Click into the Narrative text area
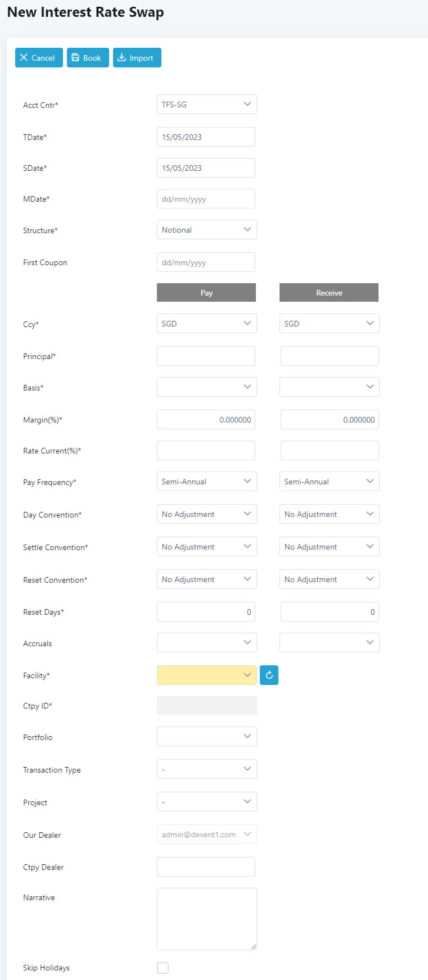Screen dimensions: 428x980 [207, 919]
